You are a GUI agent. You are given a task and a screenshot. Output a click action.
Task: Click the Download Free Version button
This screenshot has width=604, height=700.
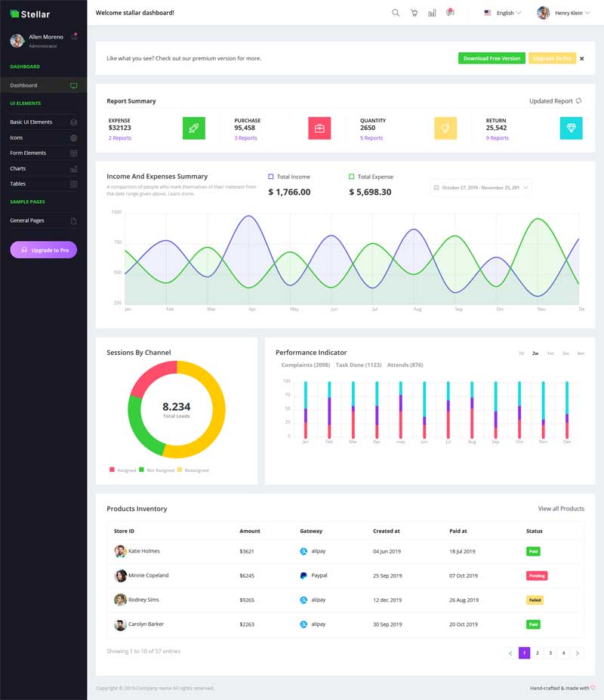pos(492,58)
